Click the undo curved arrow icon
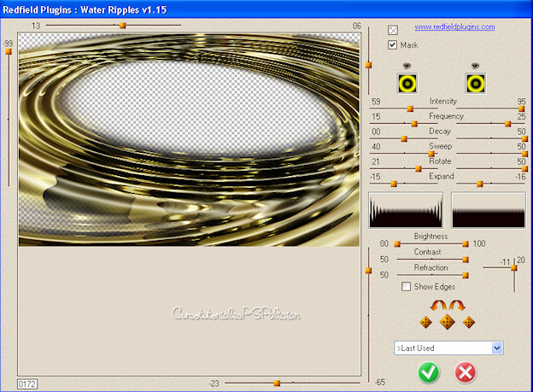This screenshot has width=533, height=392. click(439, 305)
